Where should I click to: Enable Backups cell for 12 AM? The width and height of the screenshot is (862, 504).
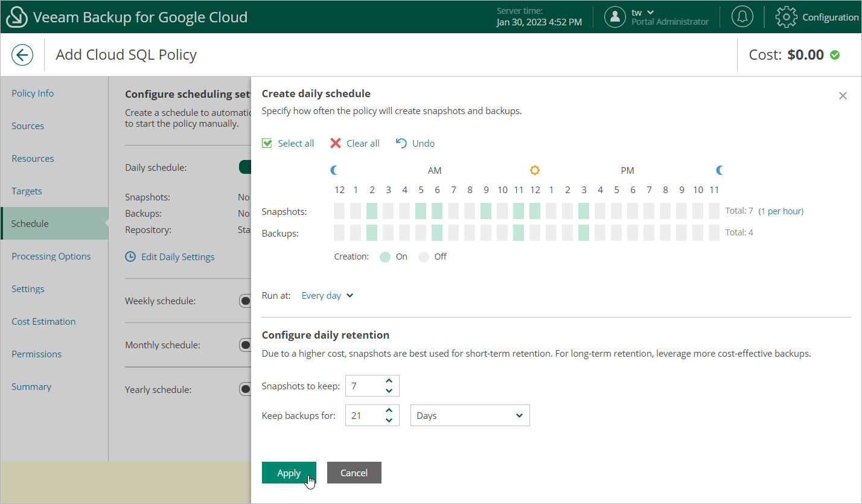339,233
